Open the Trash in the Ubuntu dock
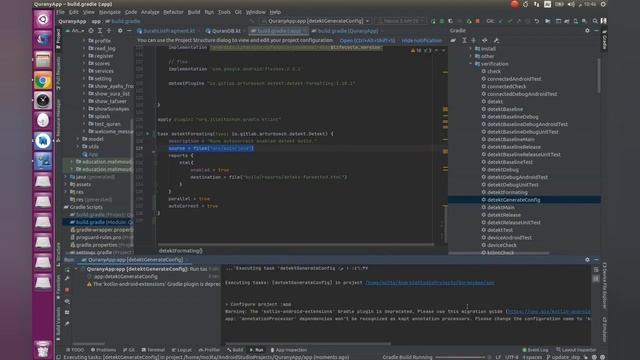 point(43,349)
